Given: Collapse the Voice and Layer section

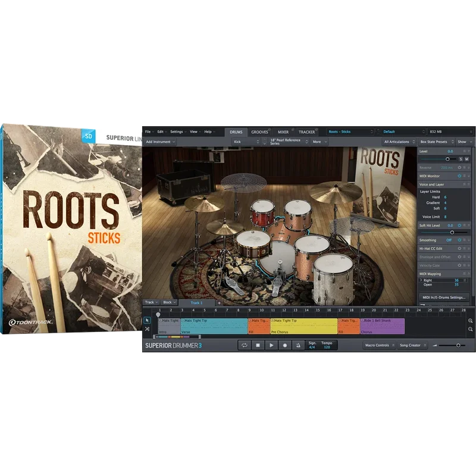Looking at the screenshot, I should tap(469, 184).
